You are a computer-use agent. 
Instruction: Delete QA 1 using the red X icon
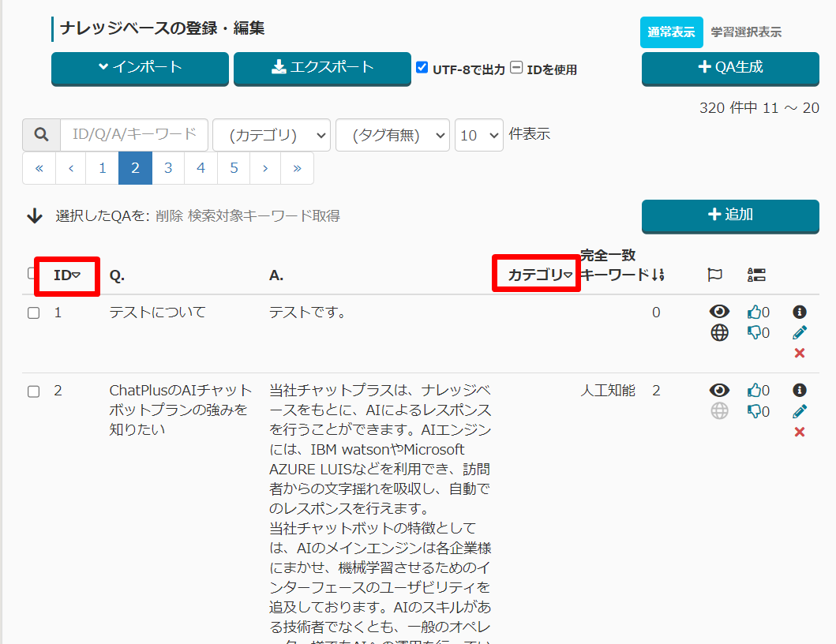(x=799, y=353)
